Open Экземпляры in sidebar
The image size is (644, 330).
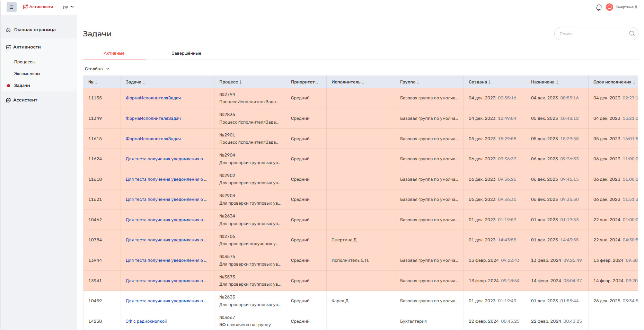[x=27, y=74]
